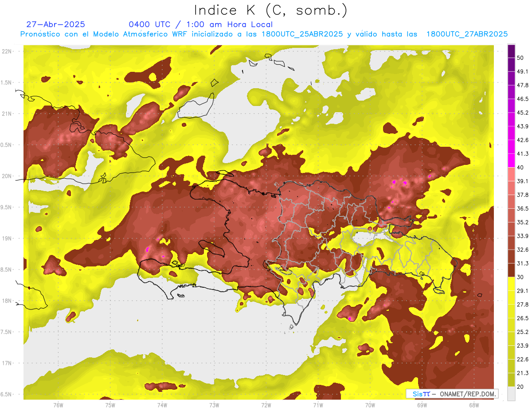532x411 pixels.
Task: Click the latitude label "21N"
Action: coord(7,114)
